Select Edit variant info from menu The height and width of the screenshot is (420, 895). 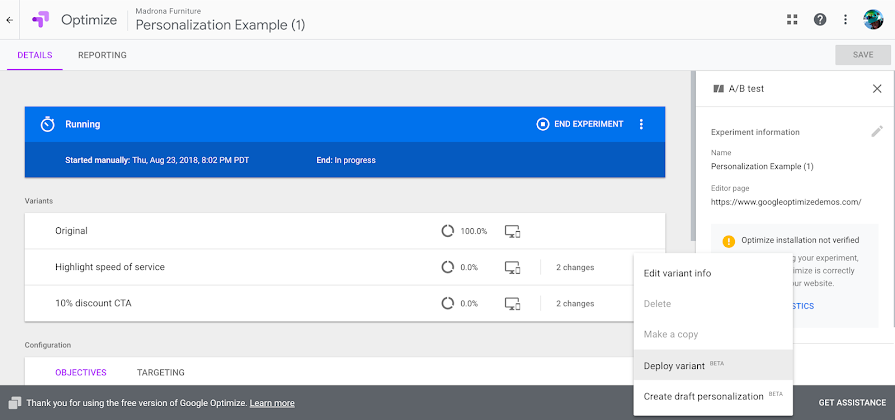click(x=713, y=273)
